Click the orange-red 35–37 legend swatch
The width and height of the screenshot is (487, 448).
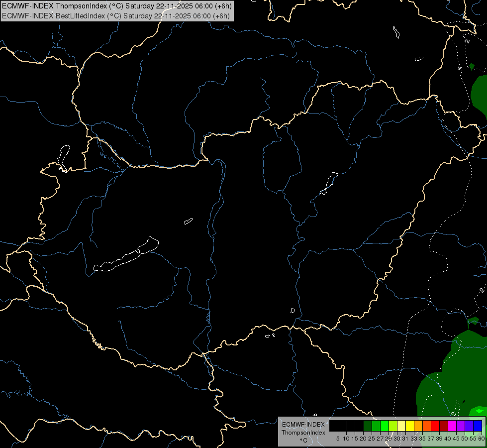pyautogui.click(x=427, y=426)
